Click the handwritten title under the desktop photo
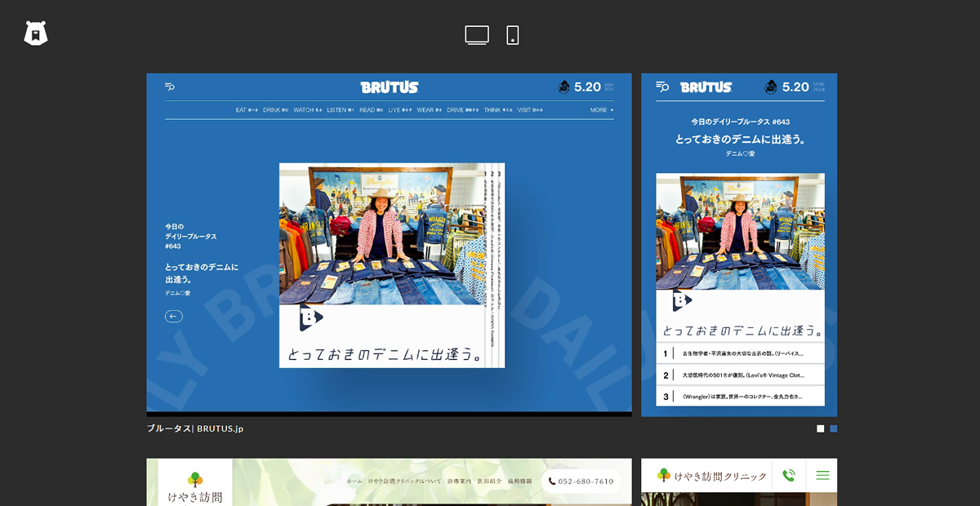This screenshot has height=506, width=980. coord(382,354)
